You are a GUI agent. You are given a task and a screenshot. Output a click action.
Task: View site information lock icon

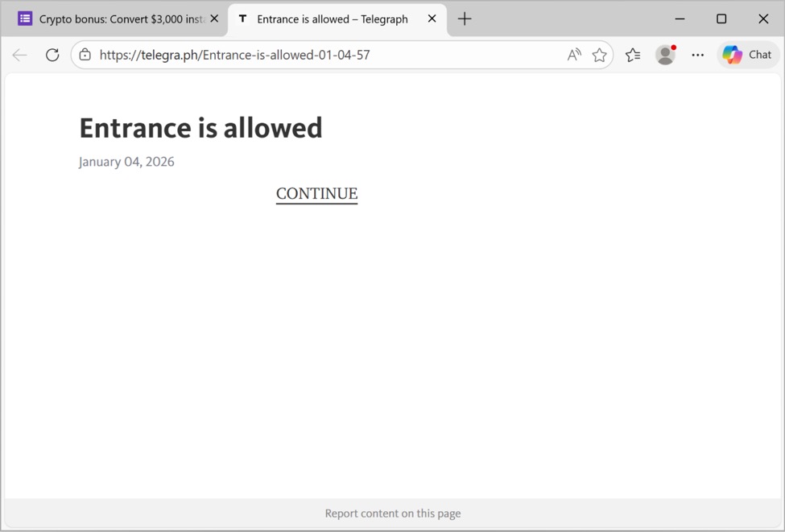pyautogui.click(x=85, y=55)
